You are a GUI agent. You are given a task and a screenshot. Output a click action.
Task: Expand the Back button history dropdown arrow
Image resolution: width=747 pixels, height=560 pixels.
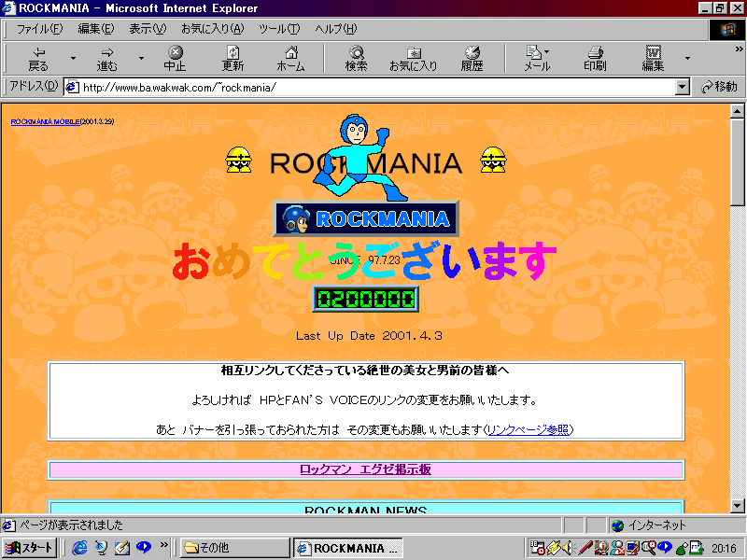tap(73, 58)
